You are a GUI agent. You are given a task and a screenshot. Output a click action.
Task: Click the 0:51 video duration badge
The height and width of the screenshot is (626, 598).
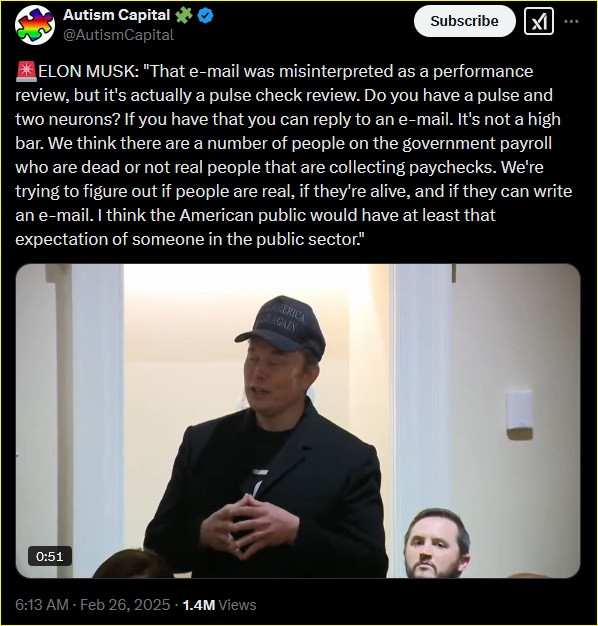50,556
